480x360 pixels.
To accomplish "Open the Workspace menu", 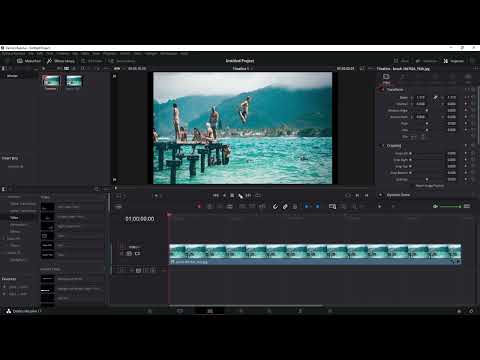I will coord(169,53).
